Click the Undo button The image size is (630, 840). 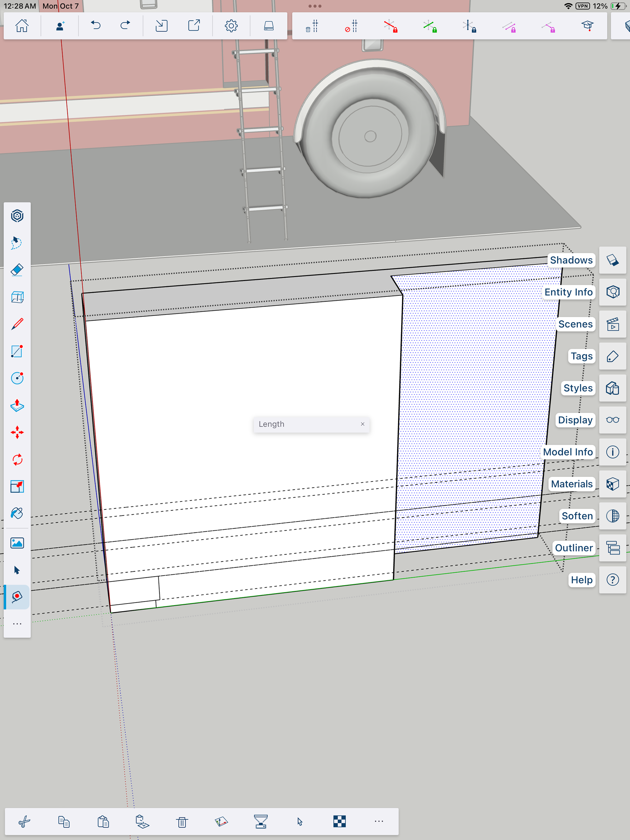point(96,26)
